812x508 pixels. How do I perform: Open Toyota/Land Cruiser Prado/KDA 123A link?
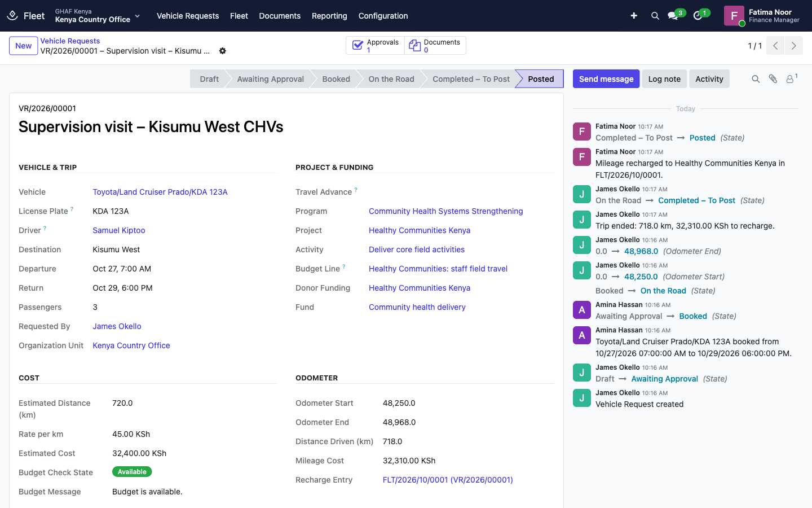160,192
